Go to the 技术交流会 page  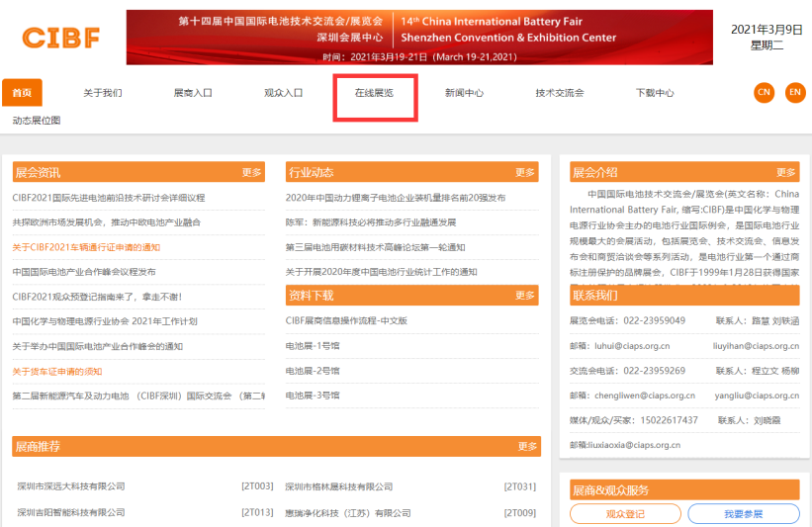(560, 93)
